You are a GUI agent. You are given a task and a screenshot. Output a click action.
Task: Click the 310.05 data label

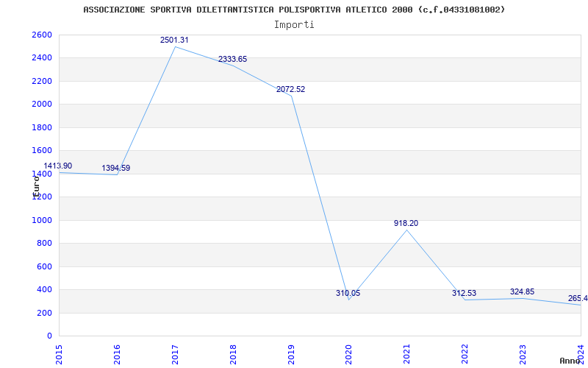[x=348, y=293]
